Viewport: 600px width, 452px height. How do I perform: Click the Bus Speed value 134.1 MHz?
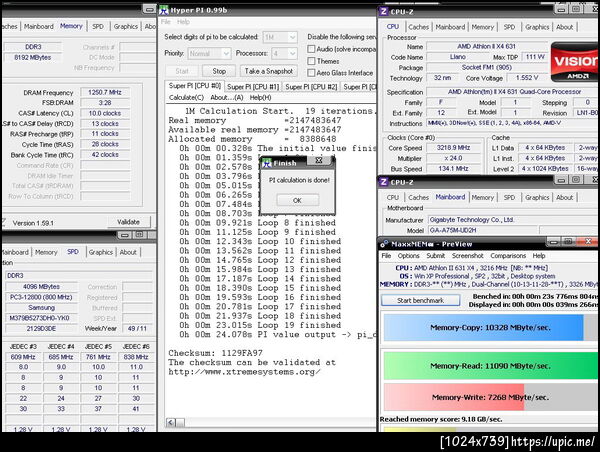[453, 168]
